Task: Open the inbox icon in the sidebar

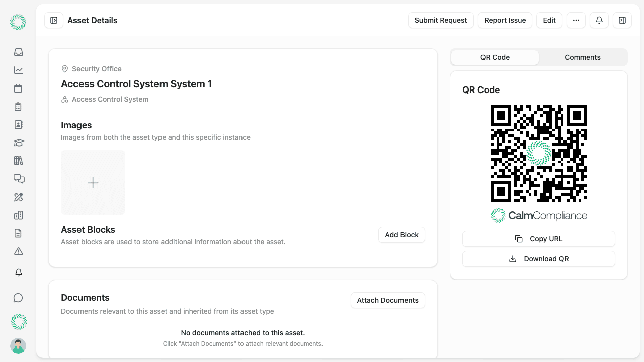Action: click(x=18, y=52)
